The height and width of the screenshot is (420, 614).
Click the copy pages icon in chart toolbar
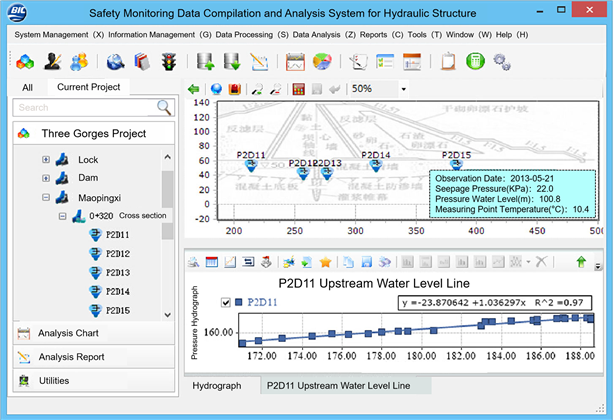pyautogui.click(x=348, y=262)
